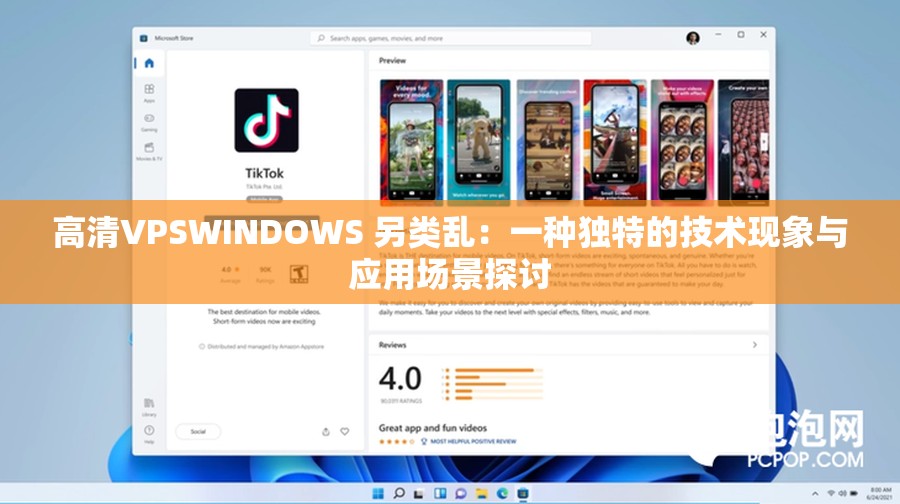
Task: Open taskbar Search
Action: 399,493
